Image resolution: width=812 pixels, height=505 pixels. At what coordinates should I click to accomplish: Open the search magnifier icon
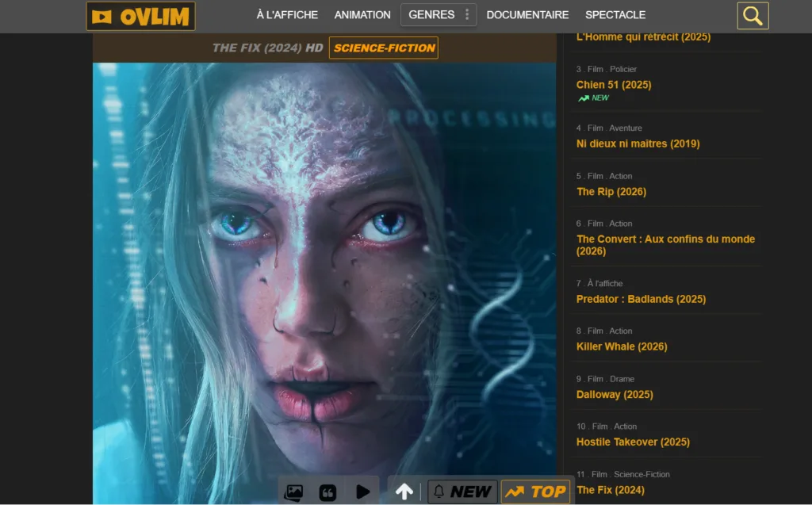(x=753, y=16)
